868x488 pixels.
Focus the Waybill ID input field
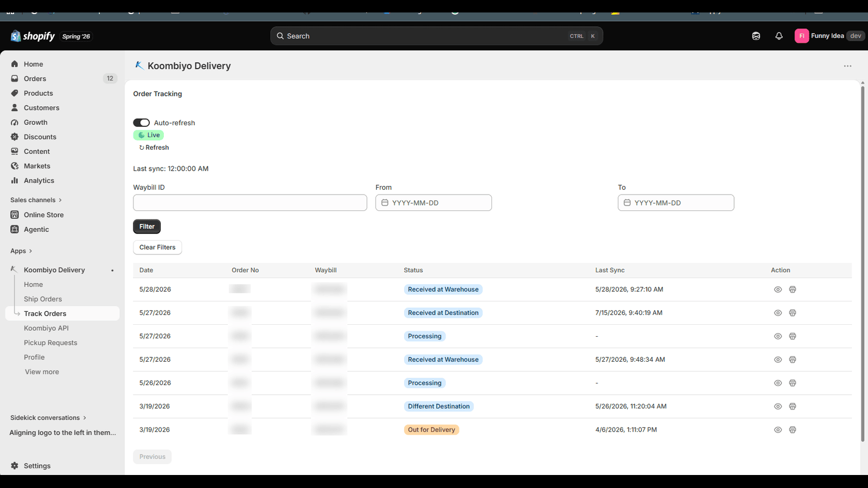[250, 203]
